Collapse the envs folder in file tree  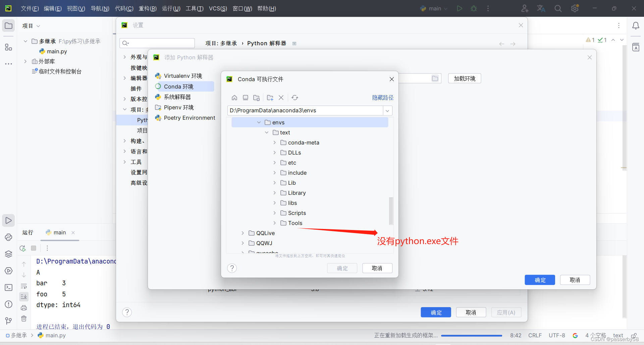tap(259, 122)
